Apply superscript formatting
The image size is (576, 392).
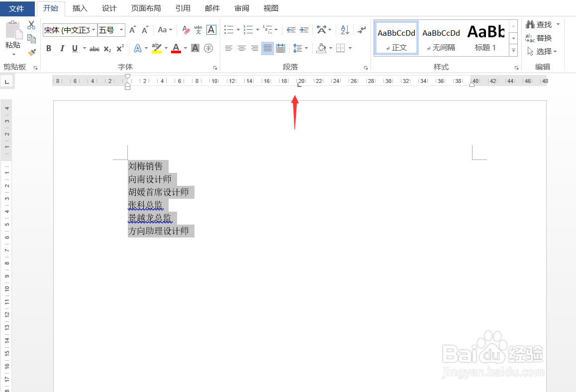tap(120, 49)
